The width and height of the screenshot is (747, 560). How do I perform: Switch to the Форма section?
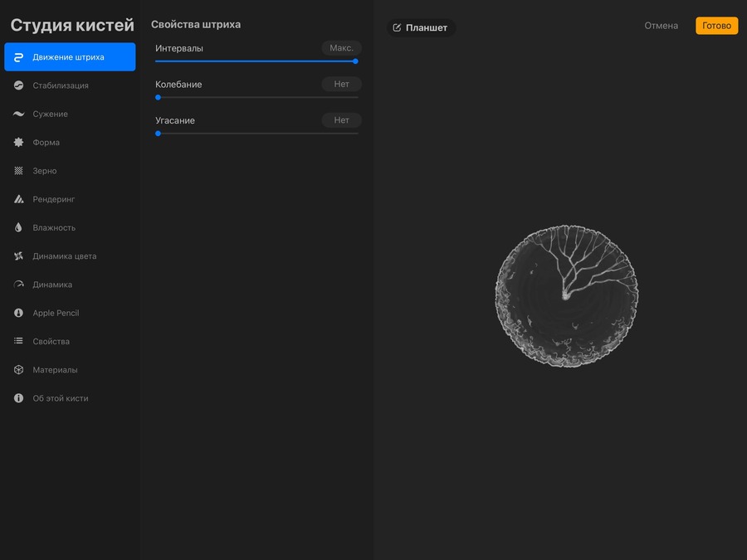pyautogui.click(x=70, y=143)
